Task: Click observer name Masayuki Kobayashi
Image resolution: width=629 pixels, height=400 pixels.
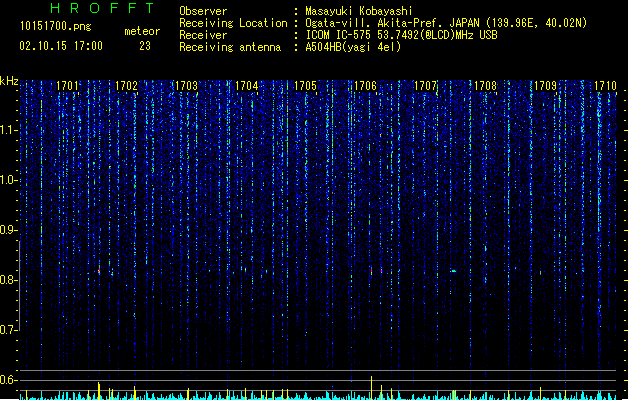Action: [x=359, y=11]
